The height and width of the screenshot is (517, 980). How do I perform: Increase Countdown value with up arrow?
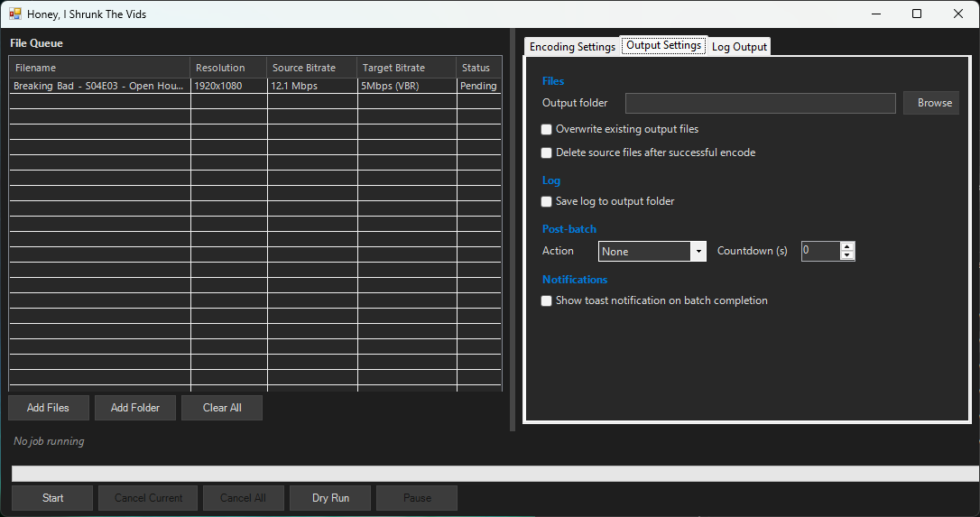[x=846, y=246]
